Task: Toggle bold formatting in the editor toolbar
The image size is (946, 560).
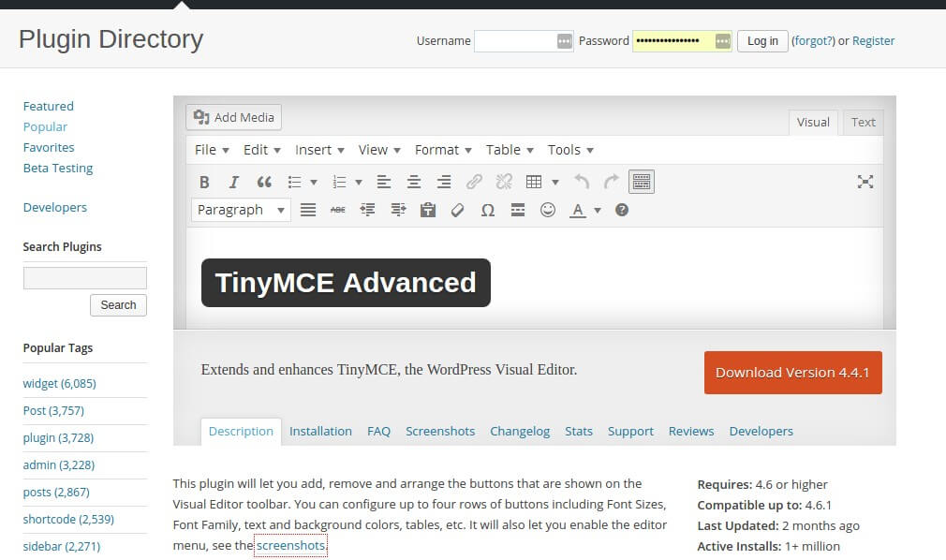Action: pos(204,182)
